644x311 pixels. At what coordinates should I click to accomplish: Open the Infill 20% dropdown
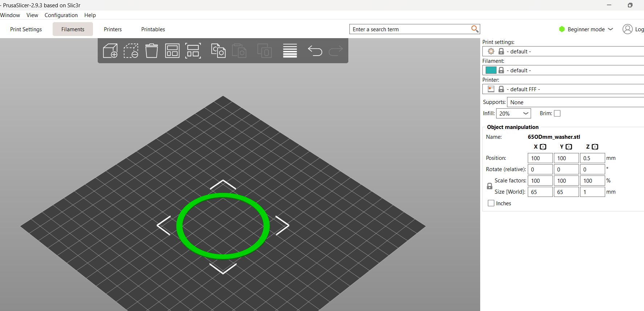pyautogui.click(x=513, y=113)
